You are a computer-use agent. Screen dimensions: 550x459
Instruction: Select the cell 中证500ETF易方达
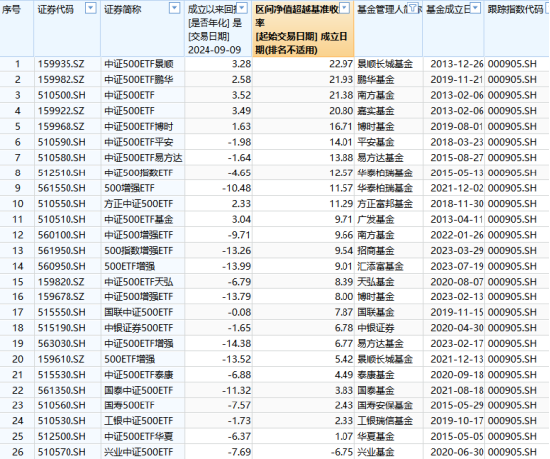pyautogui.click(x=143, y=158)
